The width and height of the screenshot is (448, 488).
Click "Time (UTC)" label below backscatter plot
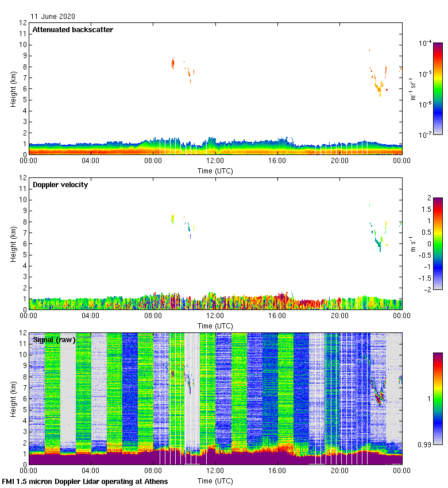click(215, 171)
